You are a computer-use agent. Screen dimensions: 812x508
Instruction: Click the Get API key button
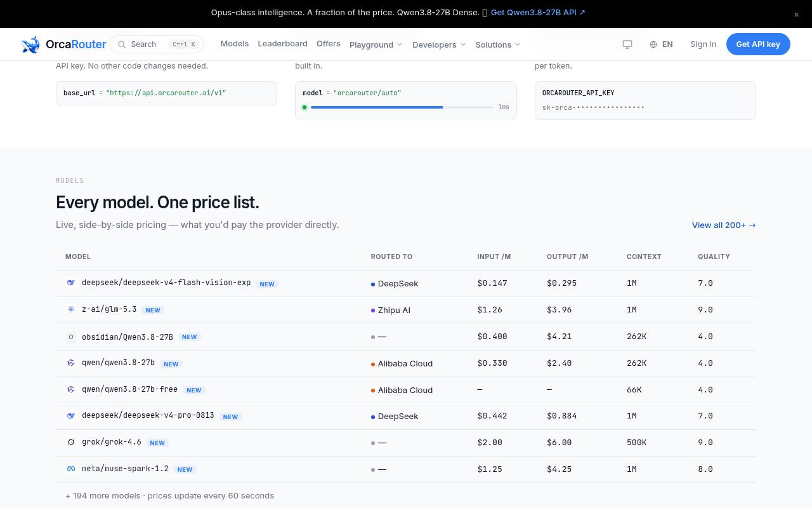pos(758,44)
